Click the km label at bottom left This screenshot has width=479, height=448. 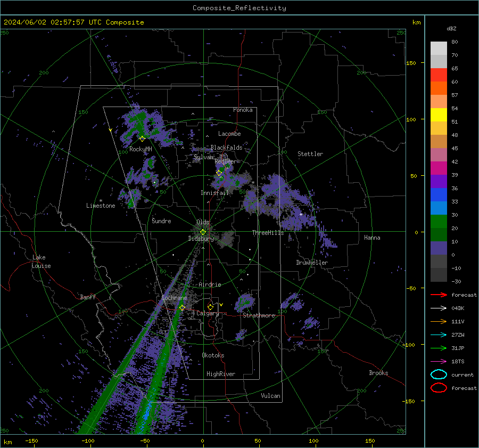[7, 442]
